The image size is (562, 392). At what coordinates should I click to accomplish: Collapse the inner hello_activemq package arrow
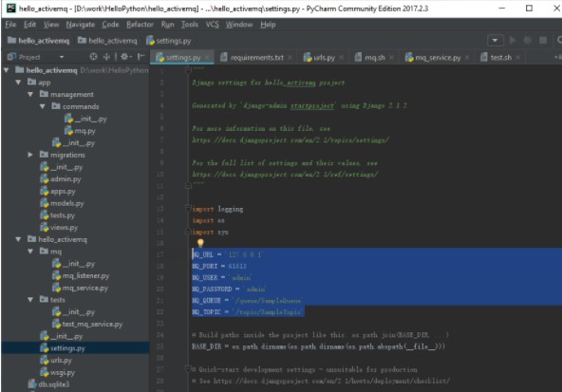coord(18,239)
